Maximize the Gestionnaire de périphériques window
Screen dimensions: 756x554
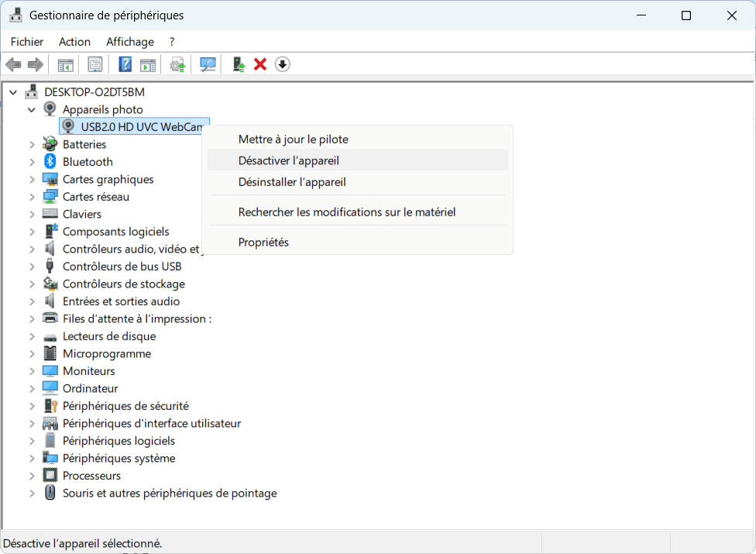(686, 15)
